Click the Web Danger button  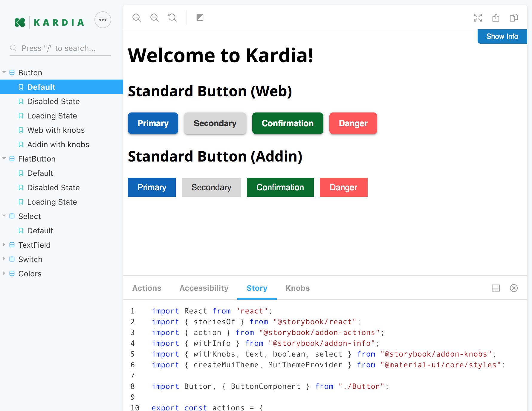(353, 123)
